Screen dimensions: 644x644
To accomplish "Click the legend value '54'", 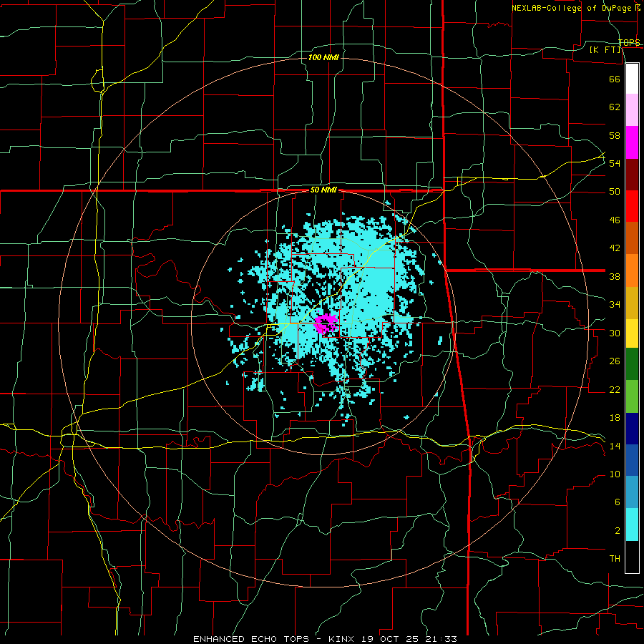I will (615, 163).
